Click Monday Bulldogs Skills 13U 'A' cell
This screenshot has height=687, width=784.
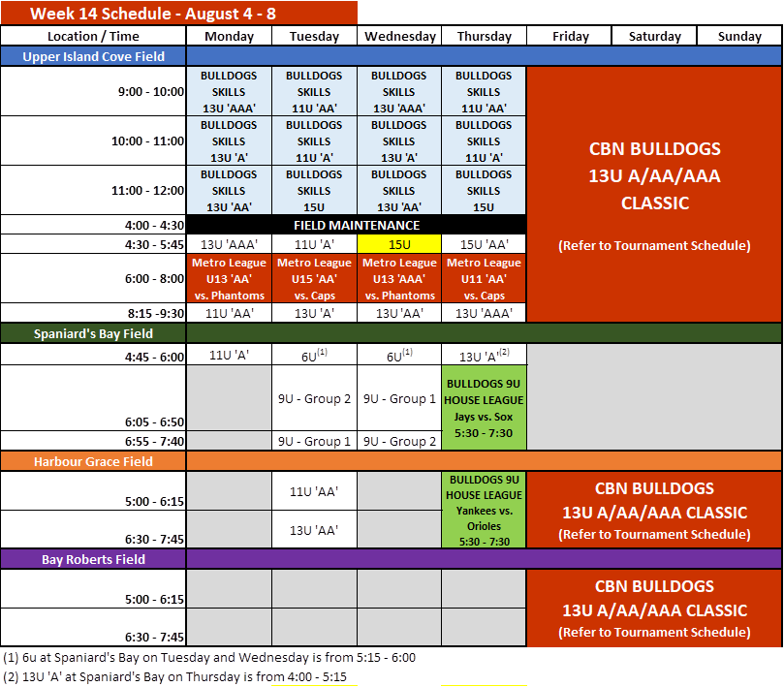229,141
